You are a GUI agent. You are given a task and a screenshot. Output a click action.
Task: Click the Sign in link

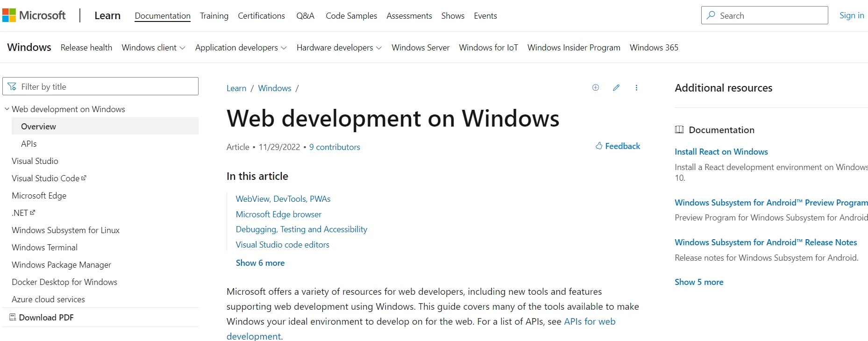click(x=852, y=15)
